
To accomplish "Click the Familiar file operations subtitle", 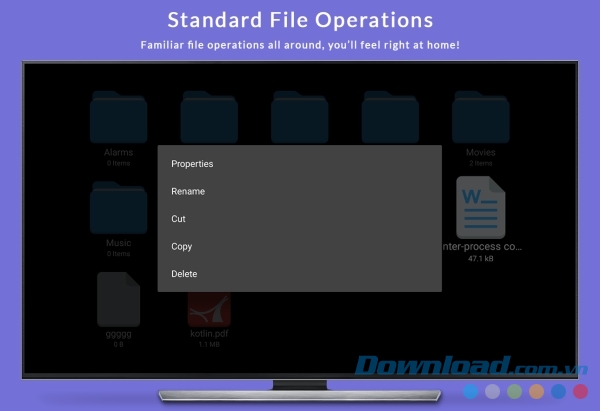I will pos(300,45).
